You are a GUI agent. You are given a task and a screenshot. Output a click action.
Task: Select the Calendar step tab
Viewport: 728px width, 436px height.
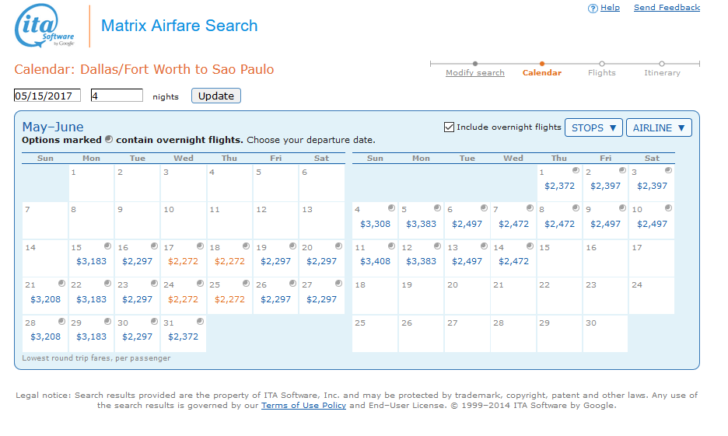[x=541, y=72]
